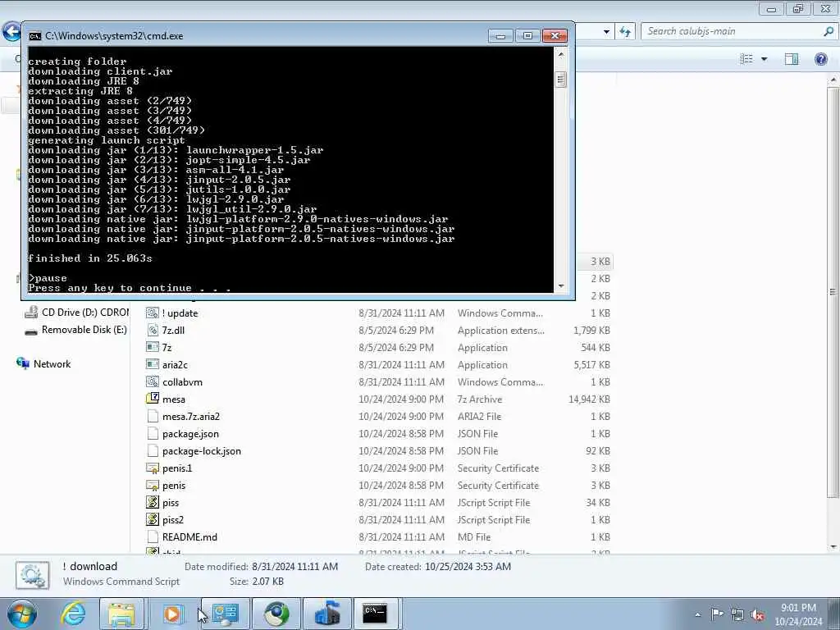
Task: Click the ! download details pane thumbnail
Action: tap(33, 575)
